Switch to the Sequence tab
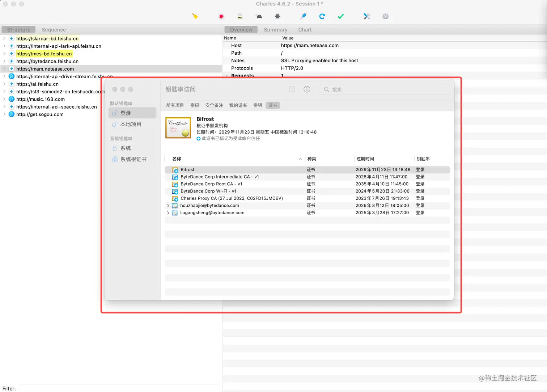This screenshot has height=392, width=547. point(54,30)
